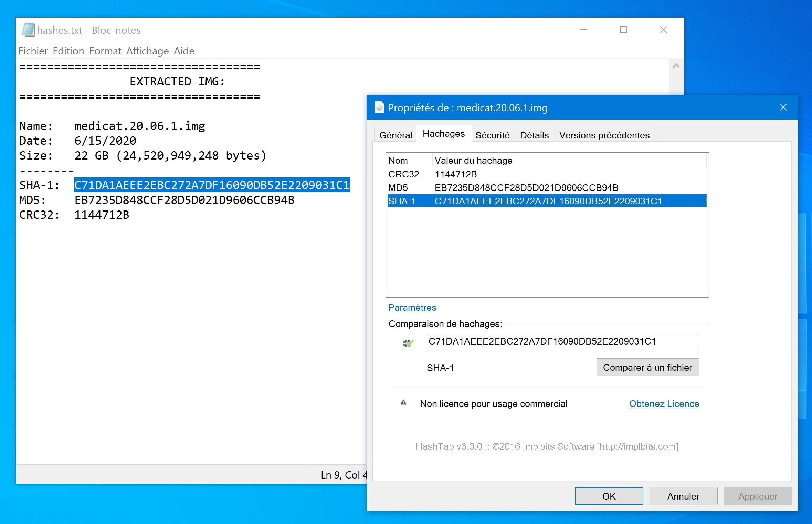The image size is (812, 524).
Task: Click the highlighted SHA-1 hash in Notepad
Action: (x=212, y=185)
